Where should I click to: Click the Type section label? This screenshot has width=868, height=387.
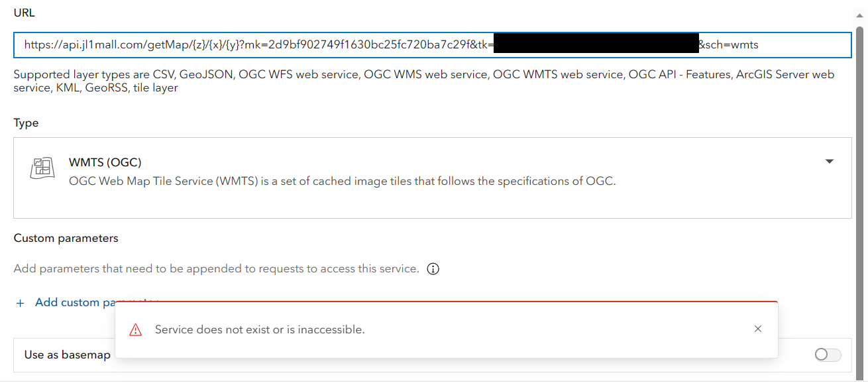click(x=26, y=123)
